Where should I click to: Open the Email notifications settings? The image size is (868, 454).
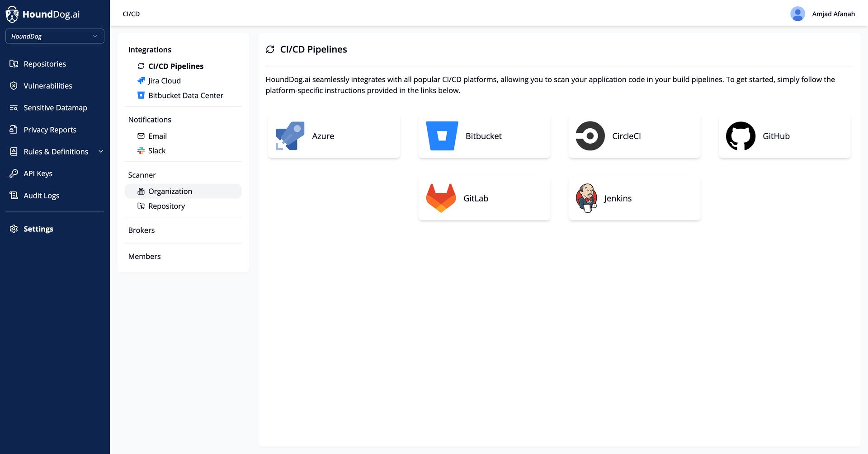point(157,136)
